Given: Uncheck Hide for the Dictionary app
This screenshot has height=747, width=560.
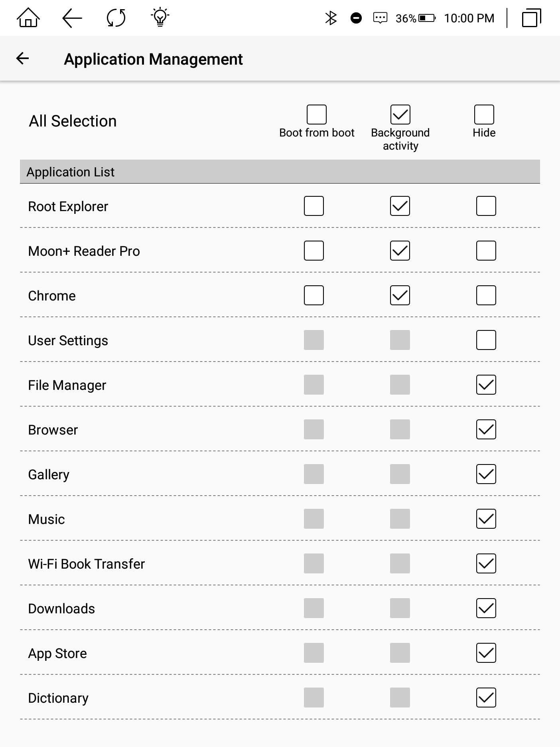Looking at the screenshot, I should click(x=486, y=698).
